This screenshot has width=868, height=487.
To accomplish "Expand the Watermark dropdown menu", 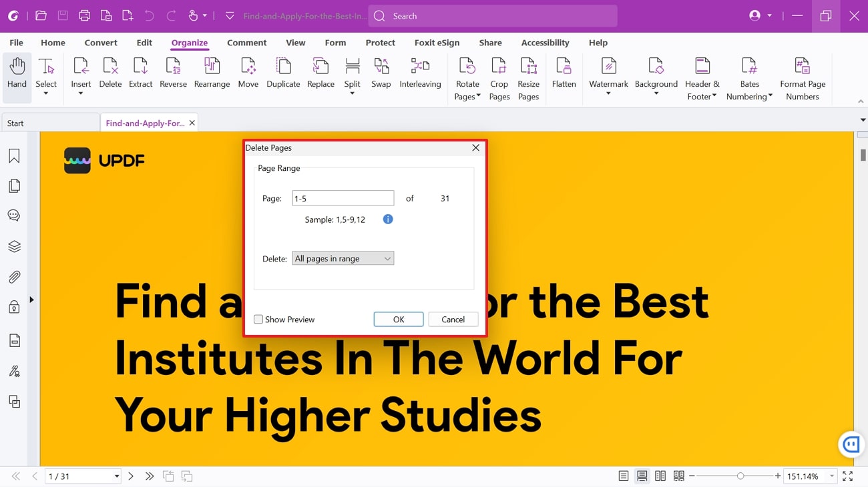I will tap(608, 94).
